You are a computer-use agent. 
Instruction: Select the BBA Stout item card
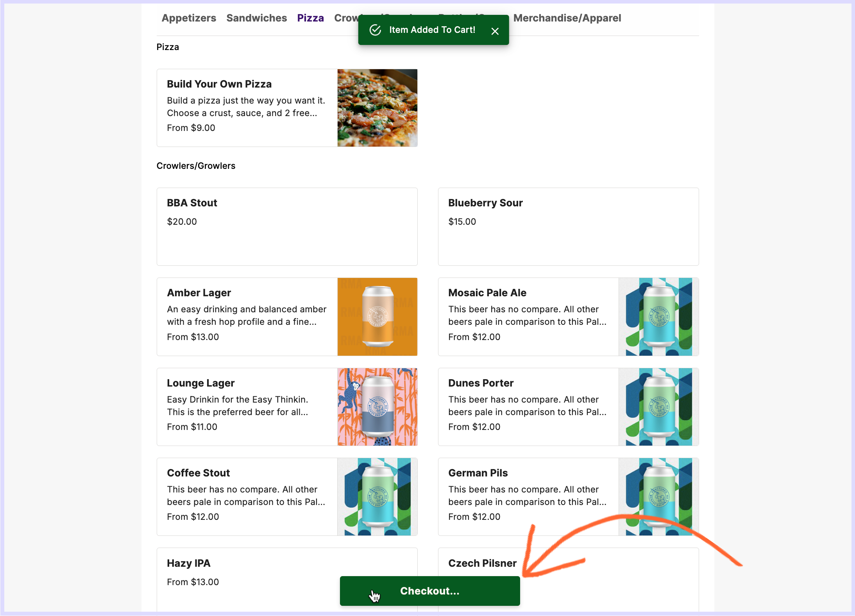click(x=287, y=227)
